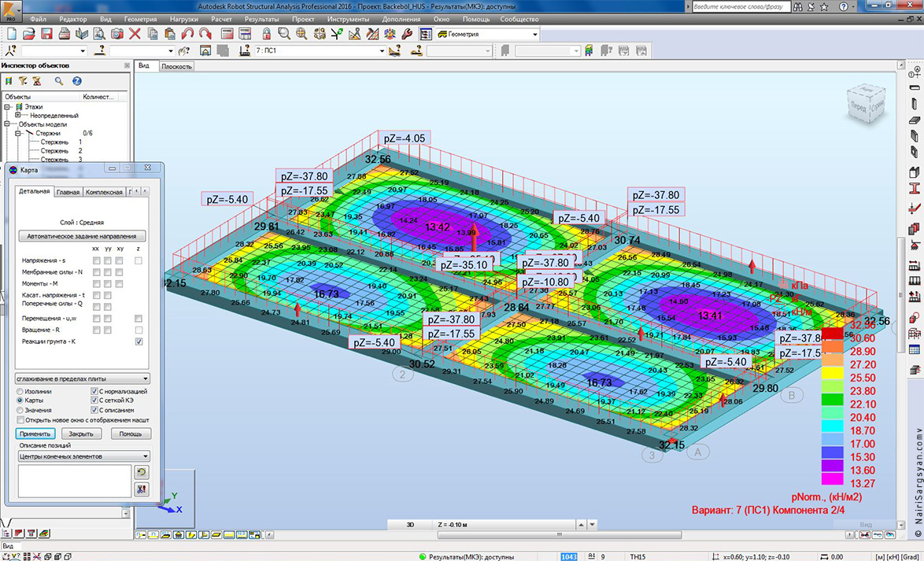The height and width of the screenshot is (561, 924).
Task: Click the Закрыть button
Action: 81,433
